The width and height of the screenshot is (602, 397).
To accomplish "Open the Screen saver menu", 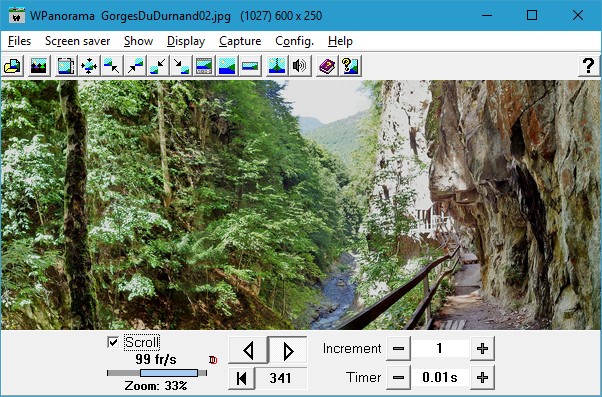I will [x=78, y=41].
